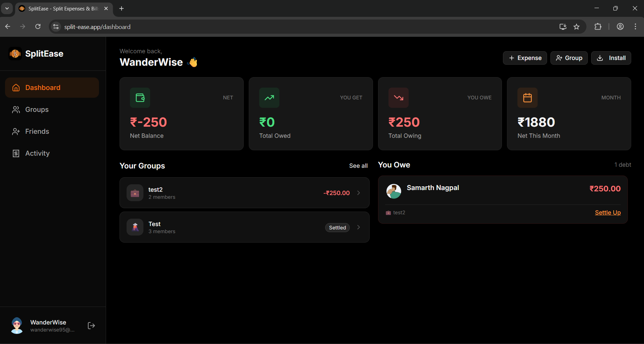The height and width of the screenshot is (344, 644).
Task: Click the upward trend icon on You Get card
Action: tap(269, 98)
